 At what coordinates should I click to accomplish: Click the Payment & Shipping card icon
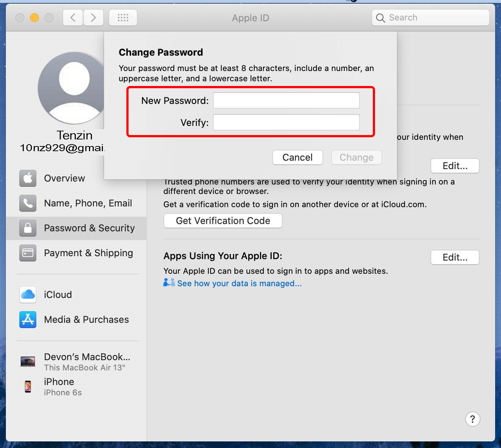pyautogui.click(x=28, y=253)
